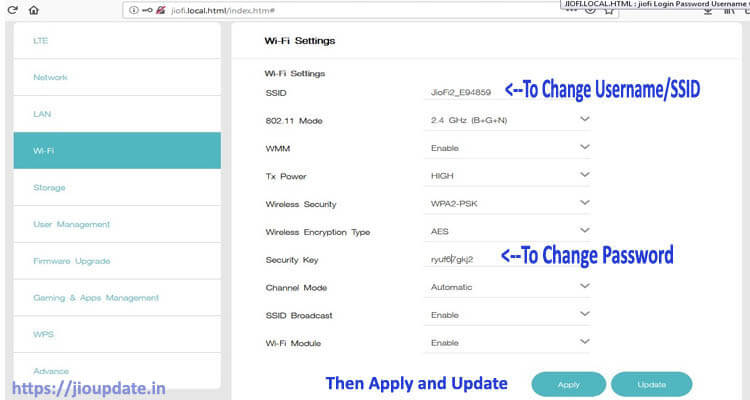Open the Channel Mode dropdown
This screenshot has width=750, height=400.
(x=507, y=287)
